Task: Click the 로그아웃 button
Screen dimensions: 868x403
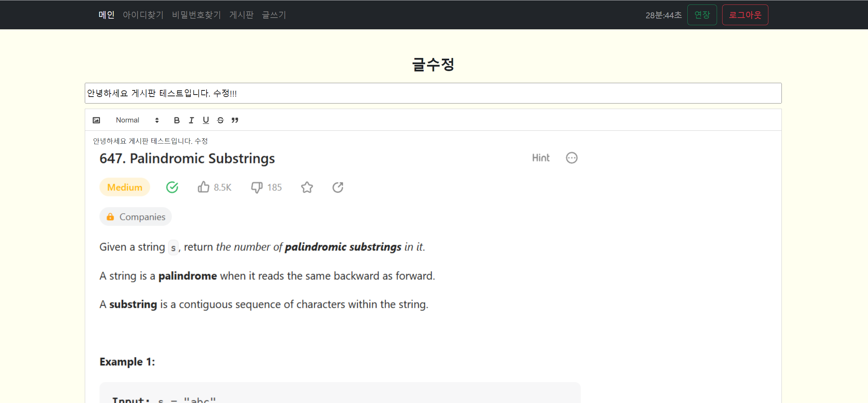Action: pyautogui.click(x=745, y=15)
